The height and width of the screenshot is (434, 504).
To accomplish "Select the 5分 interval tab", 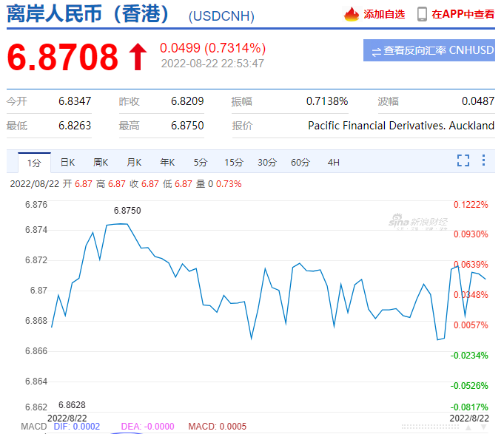I will click(x=201, y=162).
